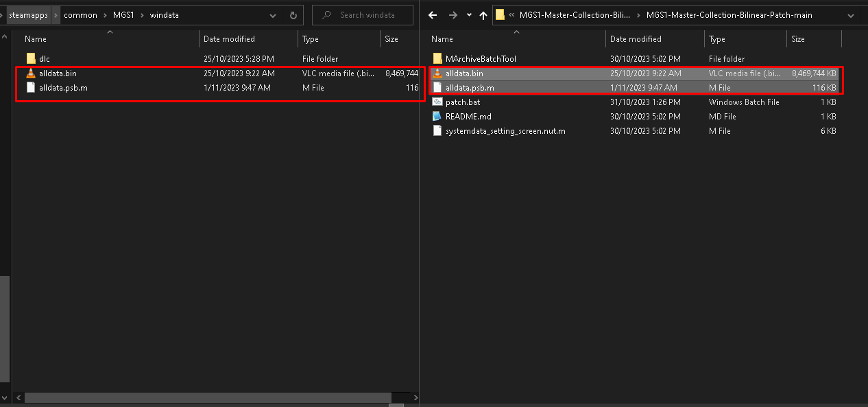Click the MGS1 breadcrumb in left address bar
The height and width of the screenshot is (407, 868).
(x=124, y=15)
